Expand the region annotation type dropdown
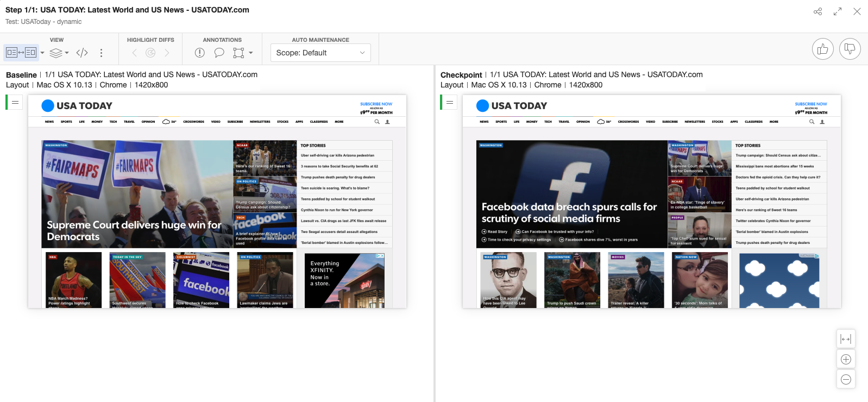This screenshot has width=868, height=402. coord(250,53)
